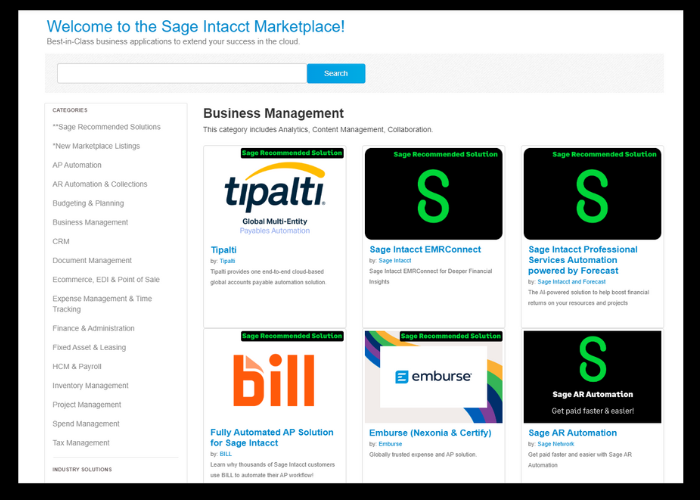The width and height of the screenshot is (700, 500).
Task: Open Finance & Administration category
Action: [x=93, y=328]
